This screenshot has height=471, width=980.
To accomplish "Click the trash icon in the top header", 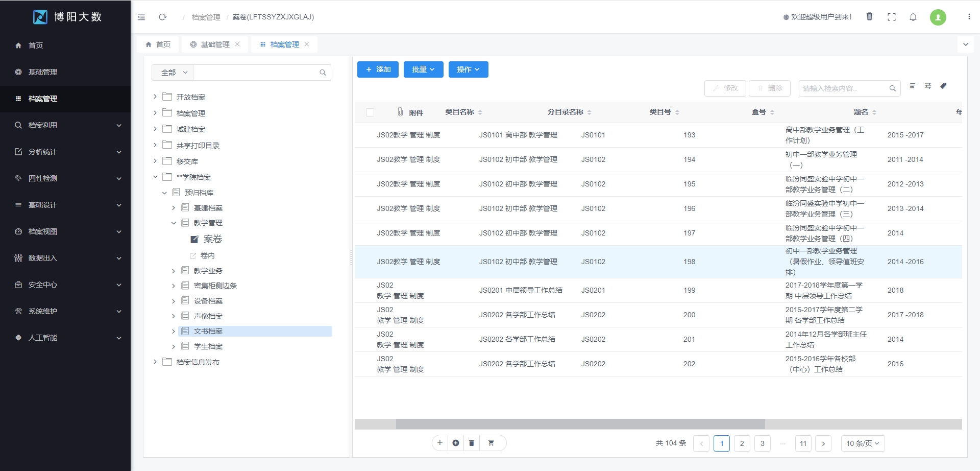I will click(869, 17).
